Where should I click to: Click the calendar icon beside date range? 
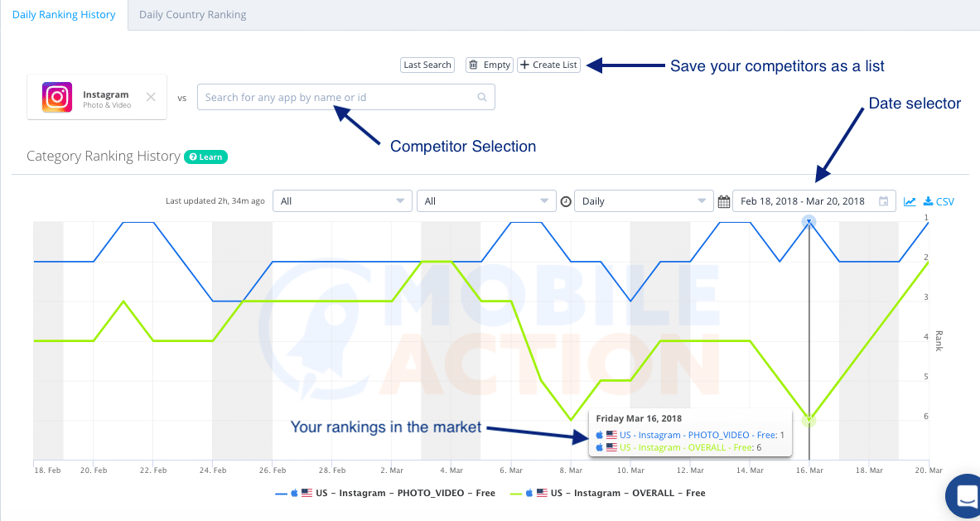(x=724, y=202)
